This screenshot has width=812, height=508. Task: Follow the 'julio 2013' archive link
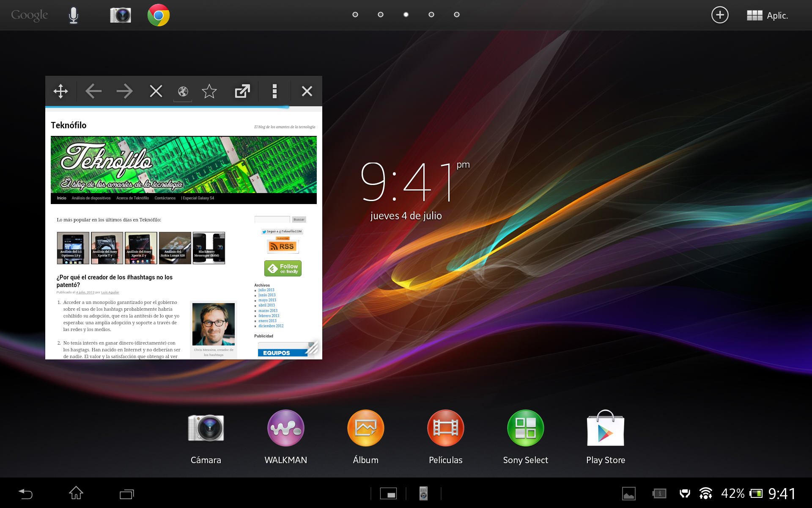tap(266, 290)
